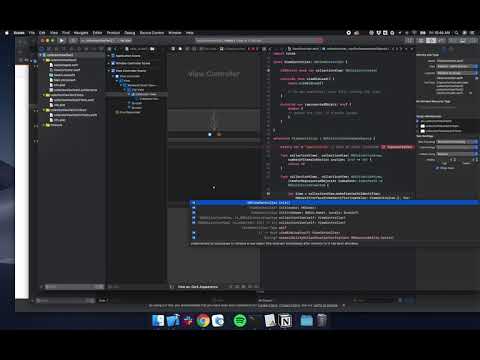
Task: Expand the Products folder disclosure triangle
Action: click(x=44, y=125)
